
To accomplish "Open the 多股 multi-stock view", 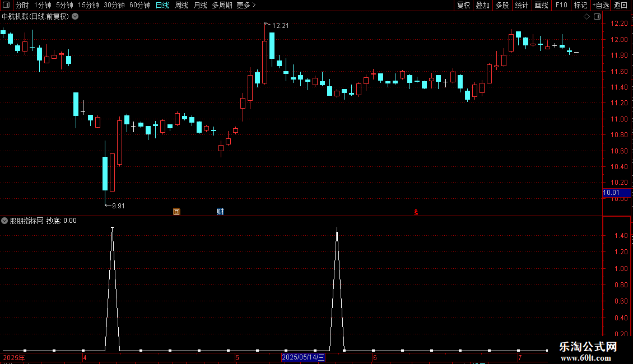I will tap(502, 5).
